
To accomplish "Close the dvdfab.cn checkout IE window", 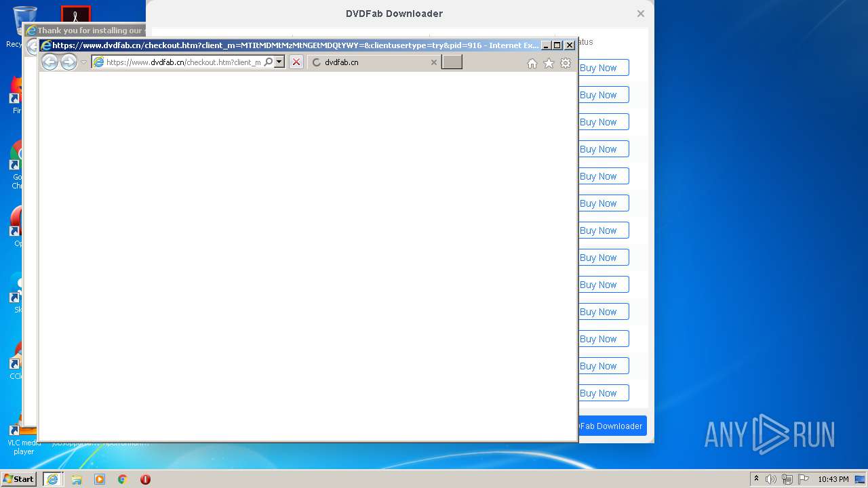I will click(570, 45).
